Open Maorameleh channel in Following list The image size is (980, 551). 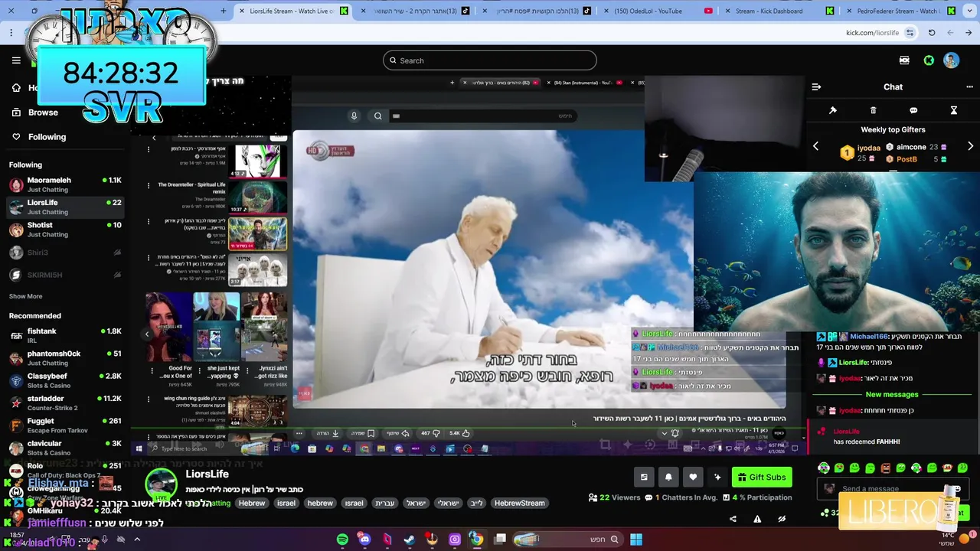pos(65,184)
